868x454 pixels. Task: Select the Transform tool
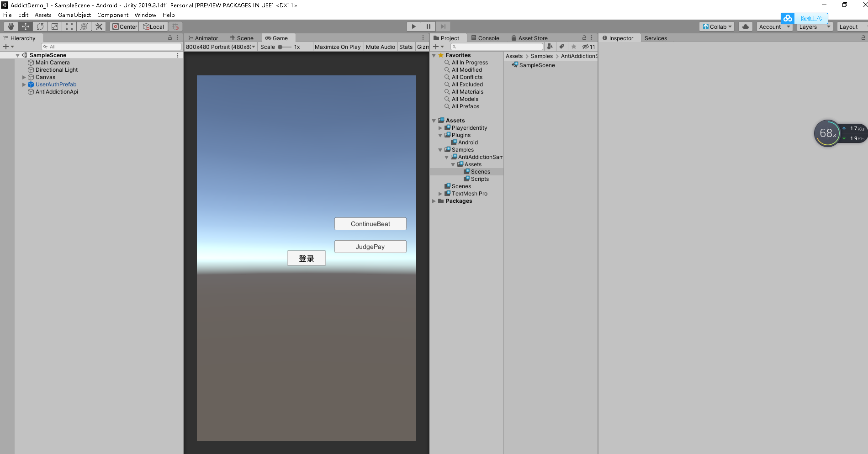click(84, 26)
